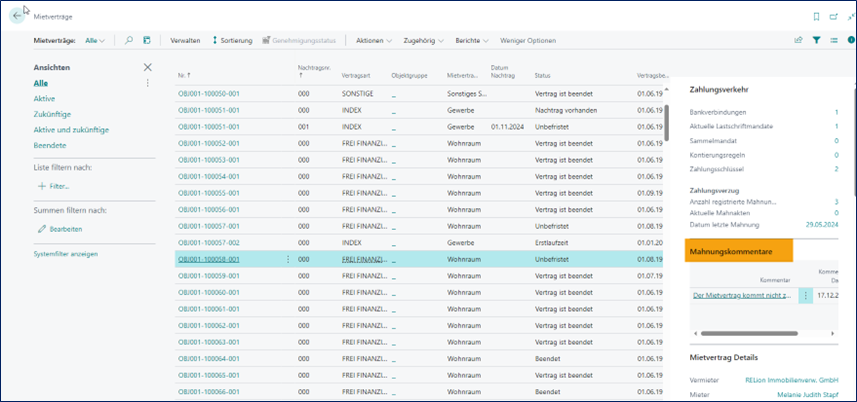The image size is (857, 402).
Task: Click the bookmark icon at top right
Action: (x=816, y=16)
